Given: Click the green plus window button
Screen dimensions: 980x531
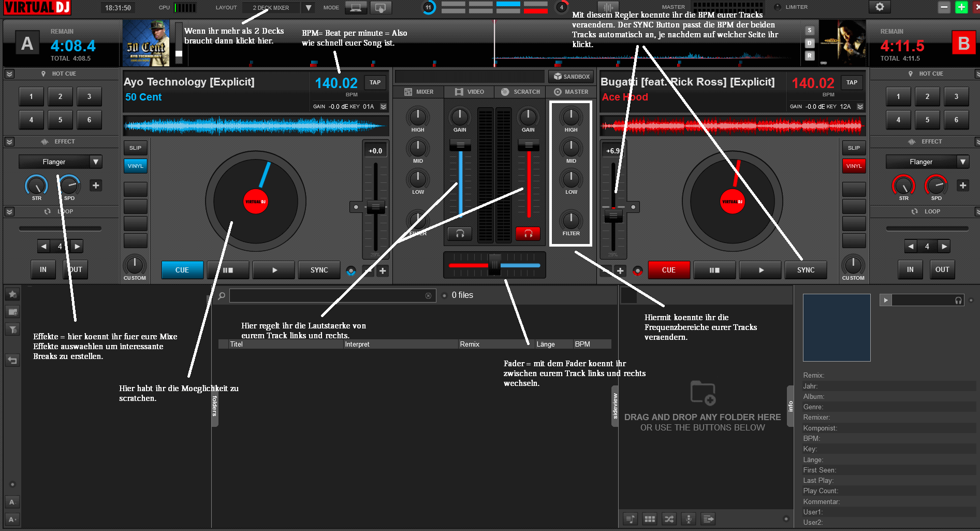Looking at the screenshot, I should tap(961, 7).
